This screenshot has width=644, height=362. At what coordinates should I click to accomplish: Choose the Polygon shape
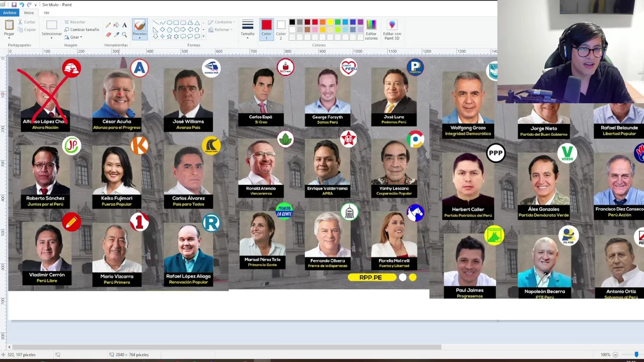click(191, 23)
